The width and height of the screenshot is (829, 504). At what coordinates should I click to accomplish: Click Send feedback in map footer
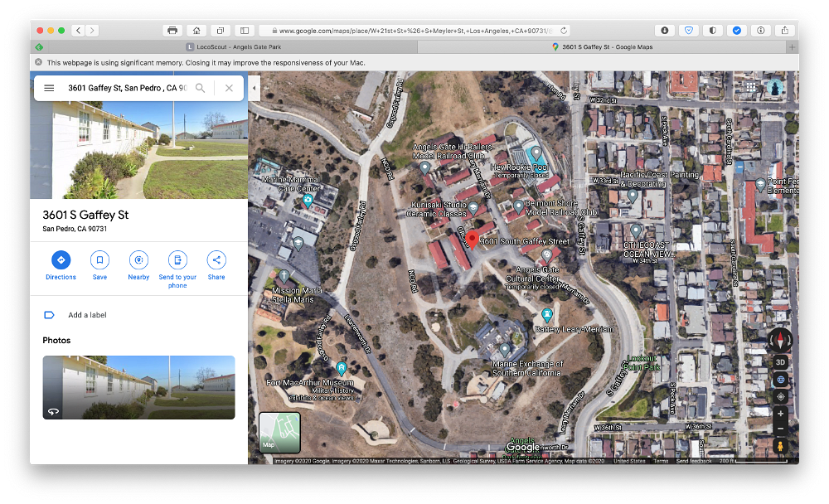694,461
